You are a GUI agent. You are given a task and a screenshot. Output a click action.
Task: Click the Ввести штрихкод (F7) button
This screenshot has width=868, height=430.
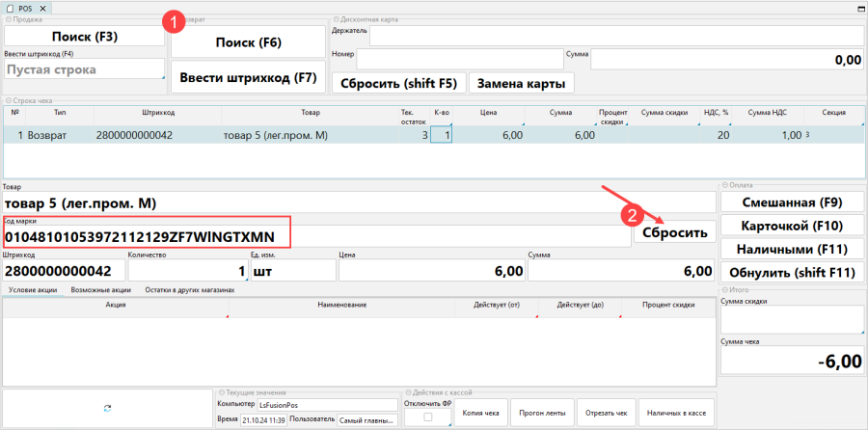247,77
